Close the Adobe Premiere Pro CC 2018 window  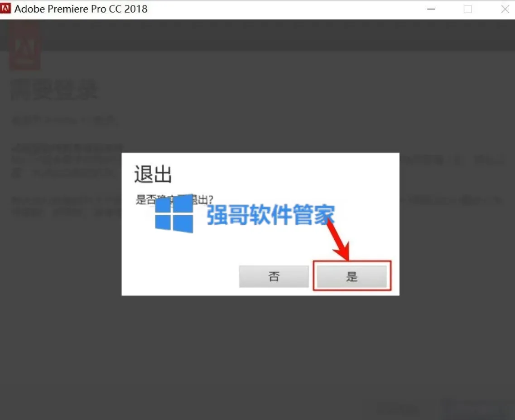pos(505,9)
